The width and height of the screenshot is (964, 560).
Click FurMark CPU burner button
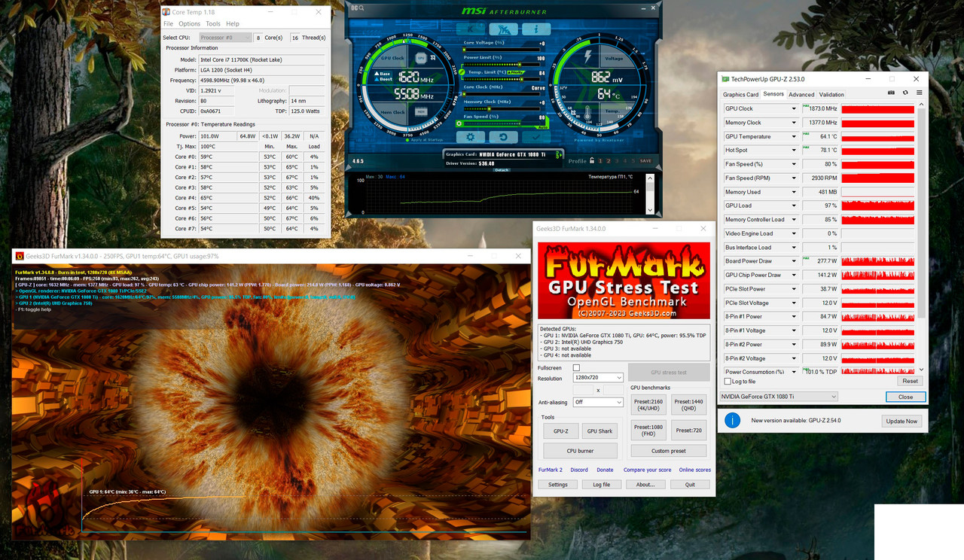click(x=580, y=451)
